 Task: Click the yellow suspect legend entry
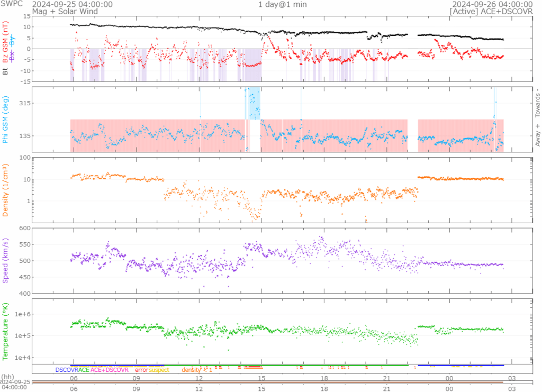159,370
